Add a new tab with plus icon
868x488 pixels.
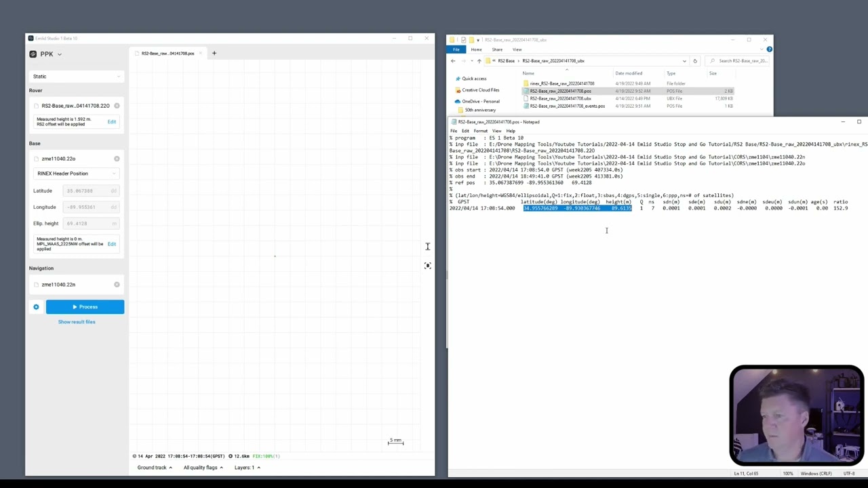point(214,53)
